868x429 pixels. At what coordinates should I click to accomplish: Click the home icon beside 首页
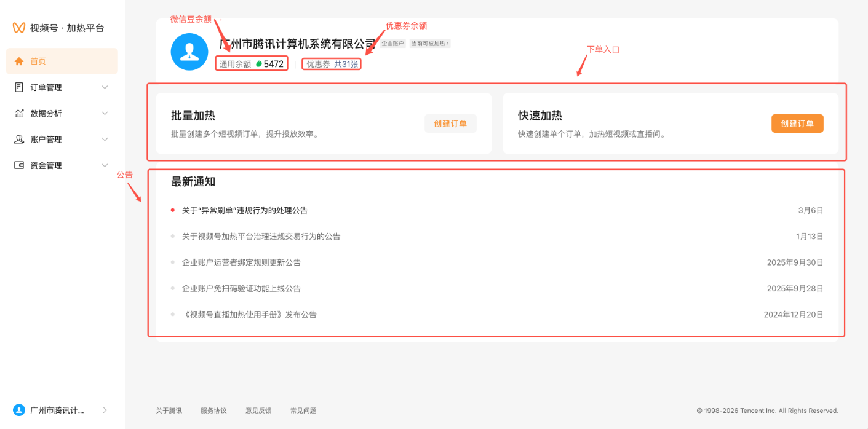coord(19,61)
